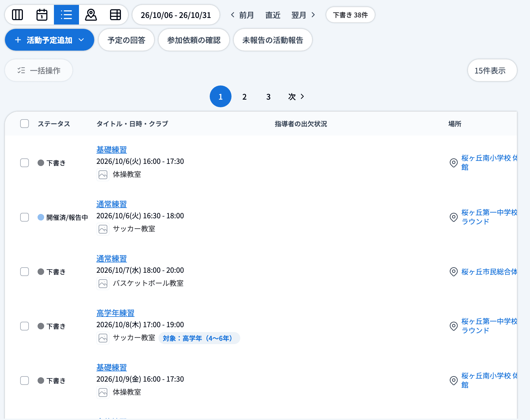
Task: Click the タイトル・日時・クラブ column header
Action: pyautogui.click(x=132, y=124)
